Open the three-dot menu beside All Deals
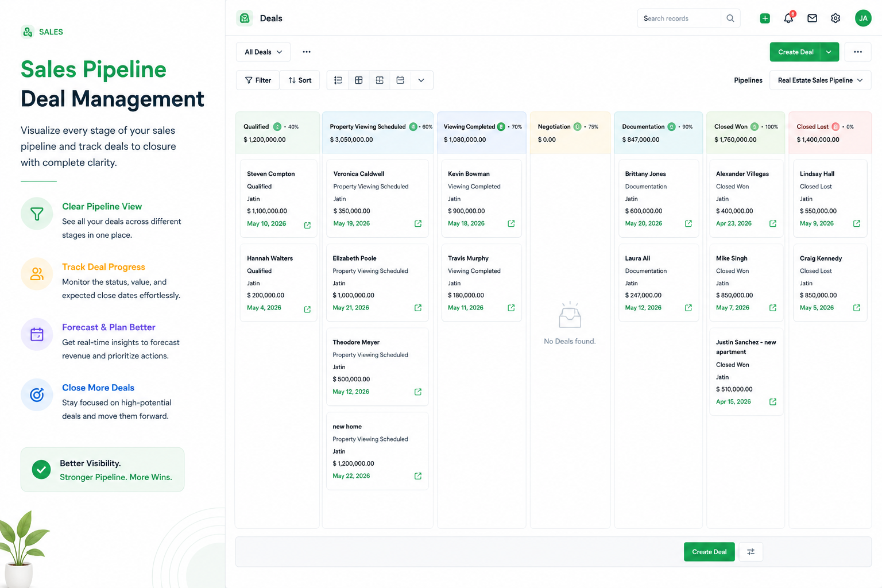The image size is (882, 588). [x=307, y=52]
